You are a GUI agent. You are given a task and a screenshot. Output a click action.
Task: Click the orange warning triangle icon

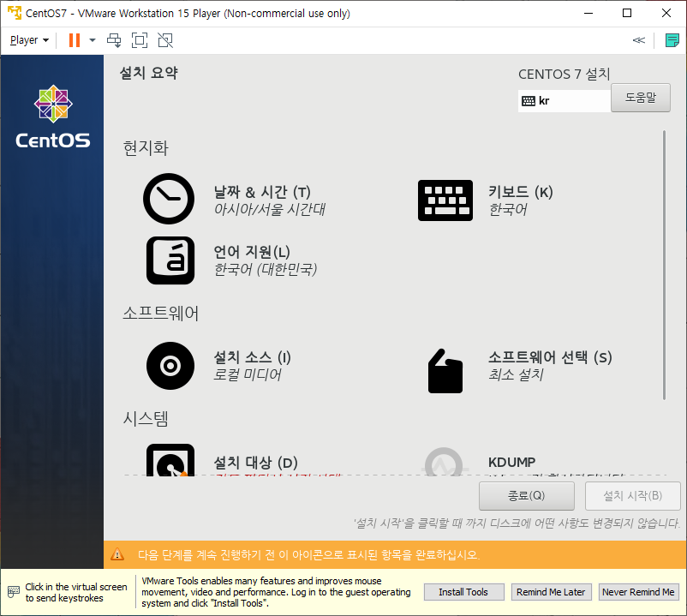(117, 554)
